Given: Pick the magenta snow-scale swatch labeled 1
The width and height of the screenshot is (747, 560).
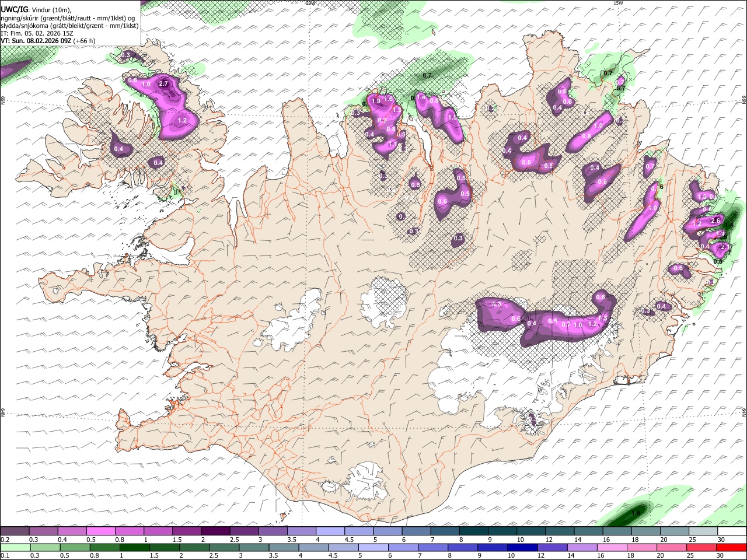Looking at the screenshot, I should tap(158, 531).
